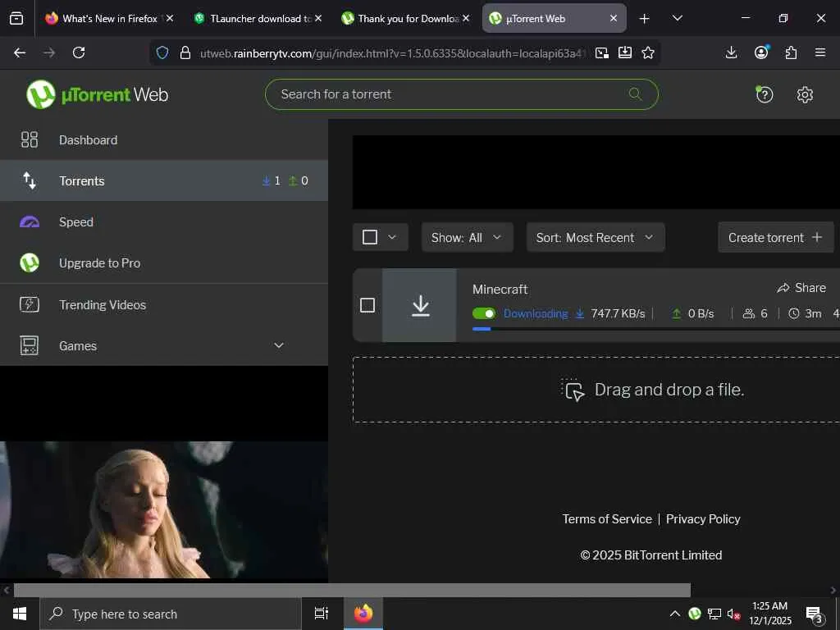This screenshot has height=630, width=840.
Task: Click the Speed gauge icon
Action: click(30, 221)
